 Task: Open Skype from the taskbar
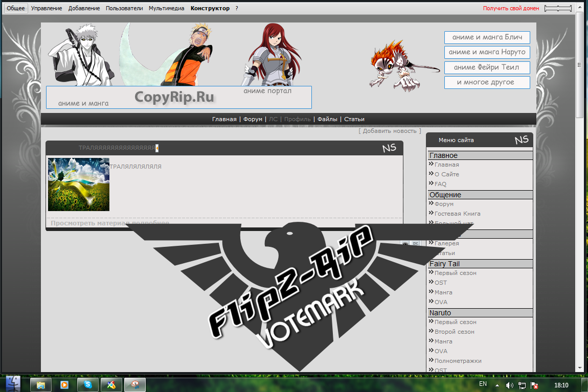(x=88, y=385)
